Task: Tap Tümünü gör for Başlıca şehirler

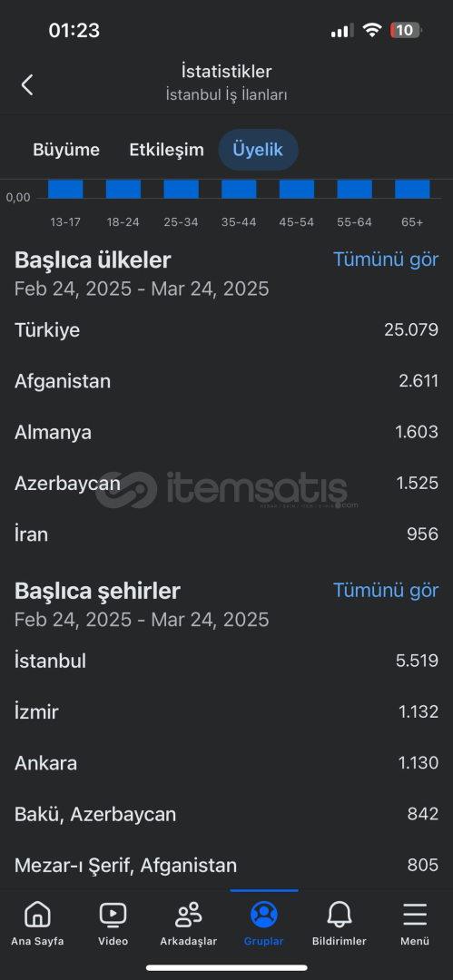Action: point(386,591)
